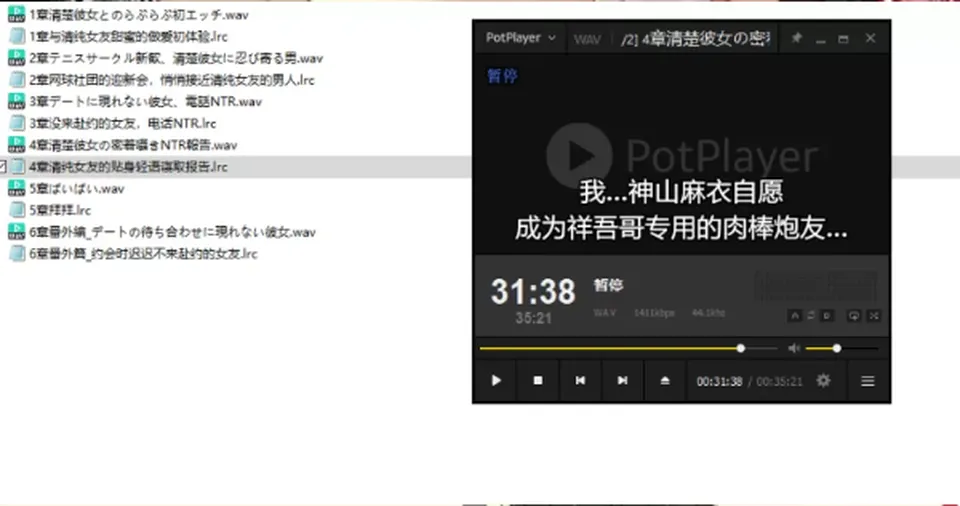
Task: Click the 00:31:38 elapsed time readout
Action: 719,382
